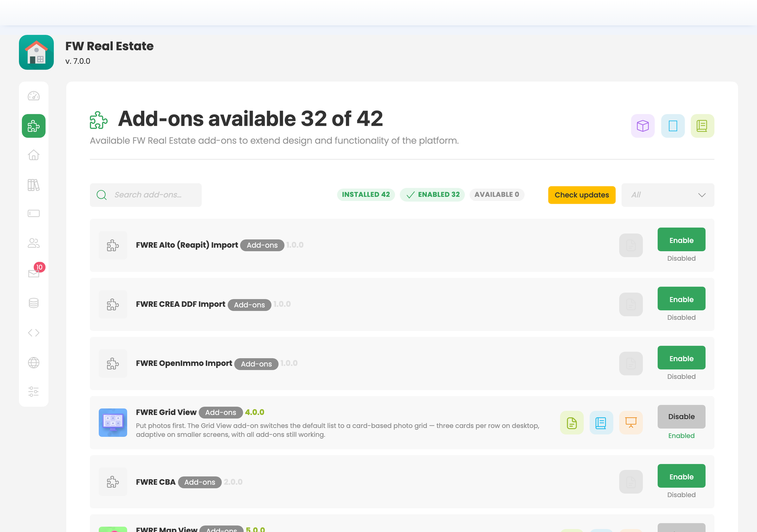
Task: Click the greyed document icon for FWRE CREA DDF Import
Action: 631,305
